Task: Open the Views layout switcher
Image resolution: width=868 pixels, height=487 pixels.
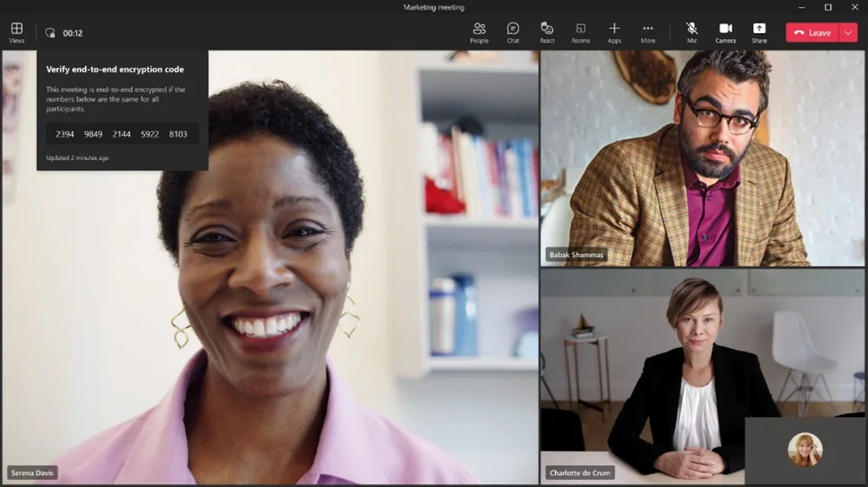Action: click(x=17, y=32)
